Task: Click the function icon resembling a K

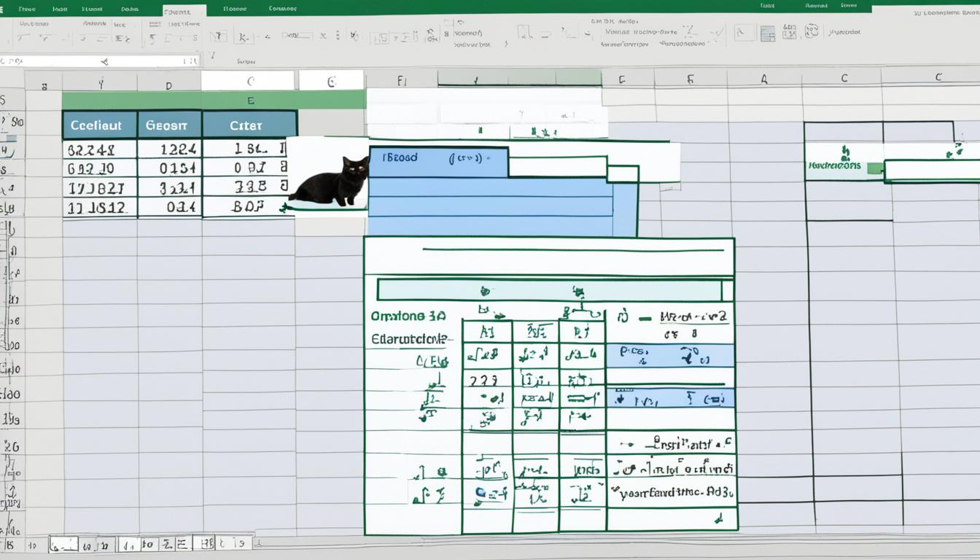Action: 243,36
